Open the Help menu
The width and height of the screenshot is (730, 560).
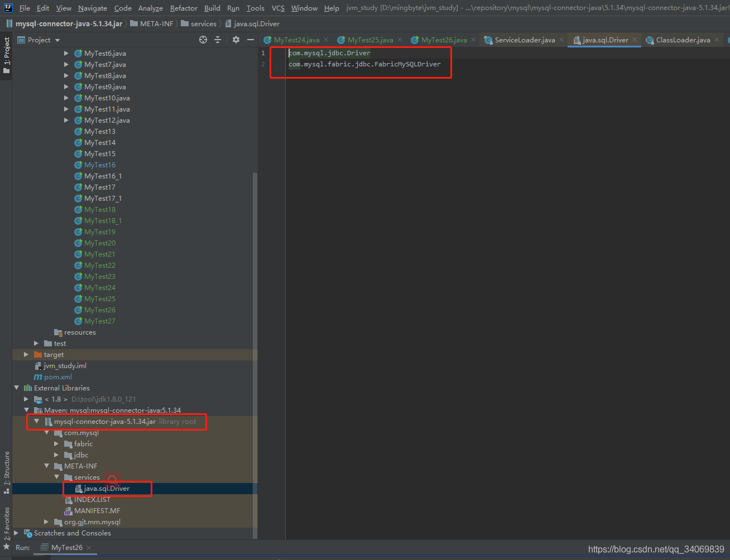[332, 8]
